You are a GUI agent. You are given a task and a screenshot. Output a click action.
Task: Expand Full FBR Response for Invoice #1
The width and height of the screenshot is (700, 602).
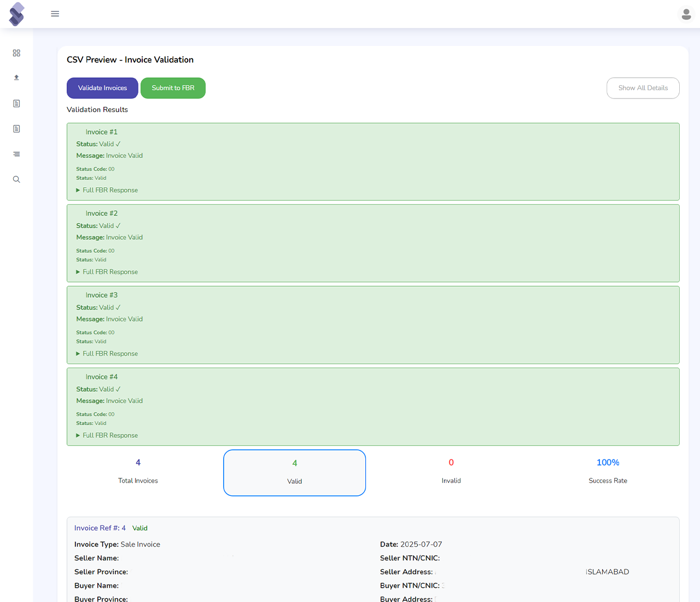[109, 190]
